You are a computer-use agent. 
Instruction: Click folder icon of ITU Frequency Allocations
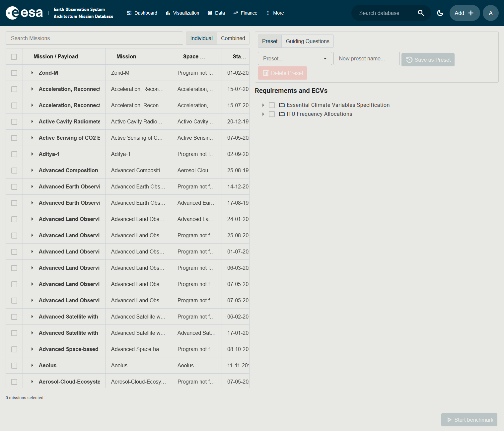[282, 114]
